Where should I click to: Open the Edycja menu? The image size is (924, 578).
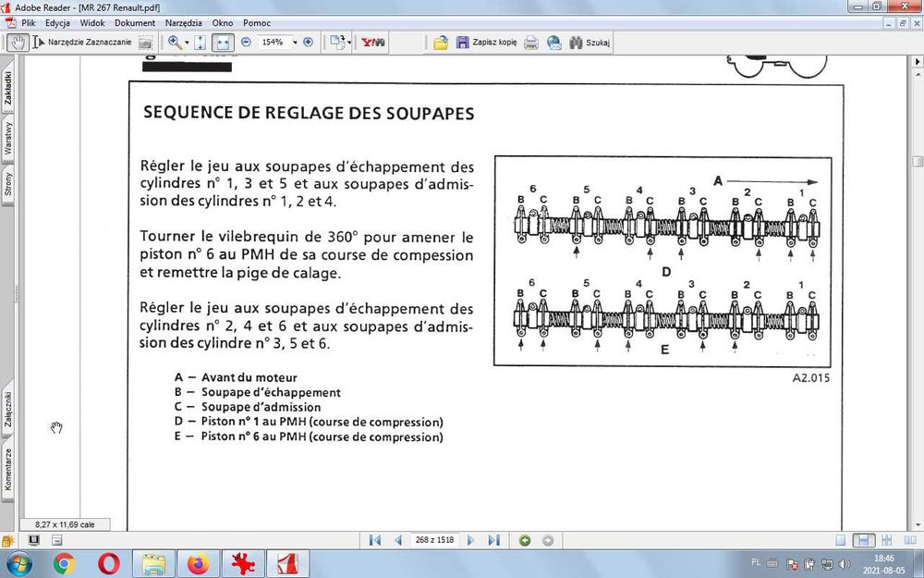click(57, 23)
